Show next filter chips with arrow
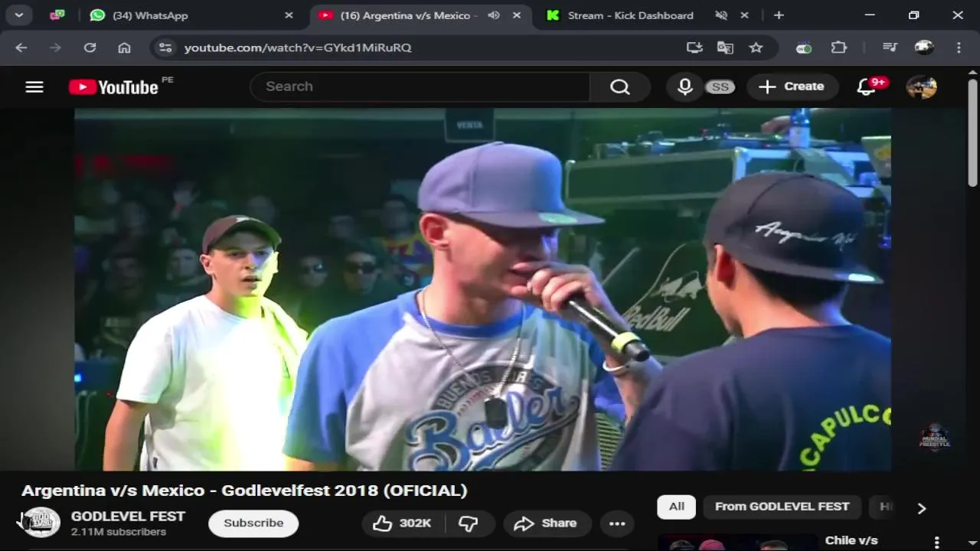The width and height of the screenshot is (980, 551). [x=921, y=508]
